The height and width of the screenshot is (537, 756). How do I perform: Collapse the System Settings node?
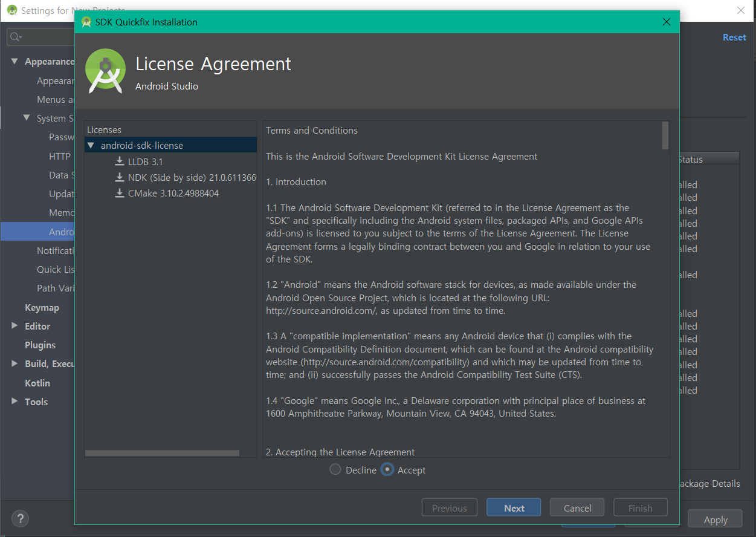tap(27, 118)
